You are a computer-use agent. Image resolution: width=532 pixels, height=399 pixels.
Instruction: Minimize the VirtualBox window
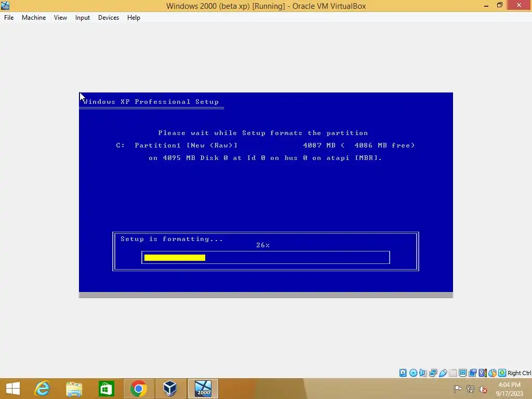(x=486, y=5)
